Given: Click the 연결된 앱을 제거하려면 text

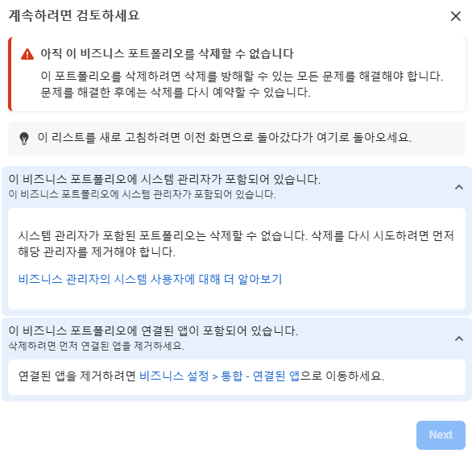Looking at the screenshot, I should [x=77, y=376].
